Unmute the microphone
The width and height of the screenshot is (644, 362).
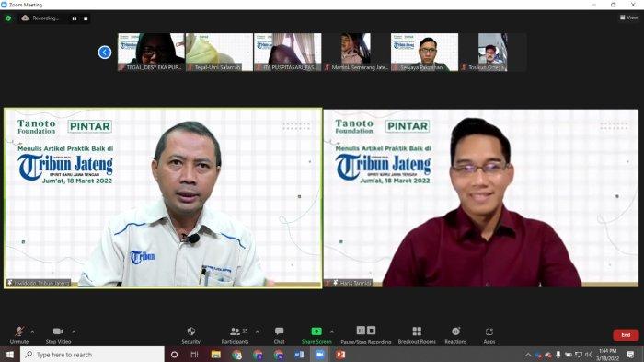click(19, 335)
